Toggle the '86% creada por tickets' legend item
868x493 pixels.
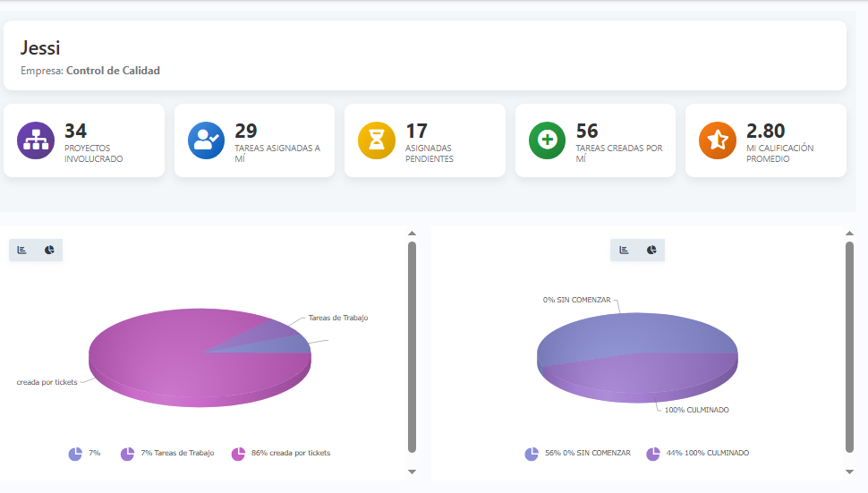(281, 454)
